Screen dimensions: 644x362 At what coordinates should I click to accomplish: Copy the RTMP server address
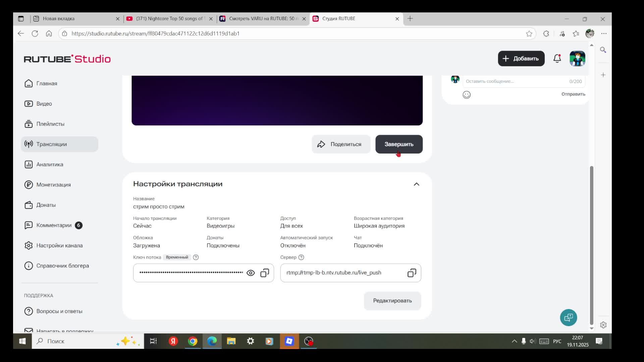click(x=412, y=273)
